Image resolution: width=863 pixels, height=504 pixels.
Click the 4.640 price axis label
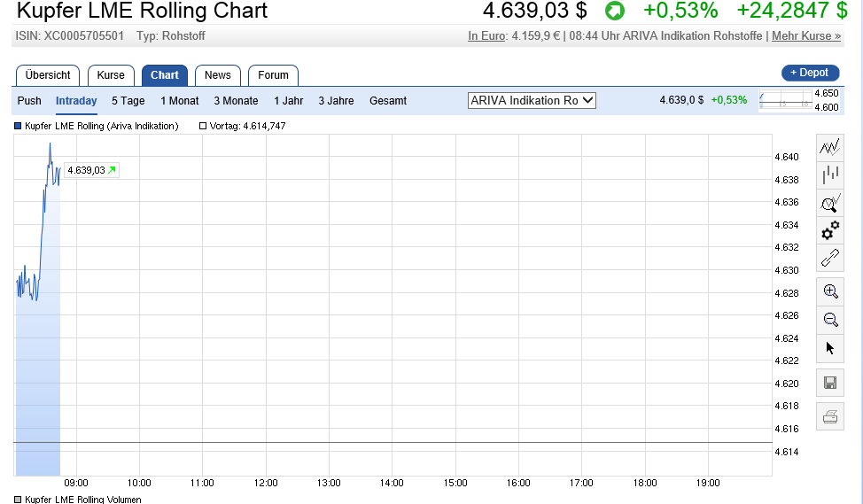click(787, 157)
